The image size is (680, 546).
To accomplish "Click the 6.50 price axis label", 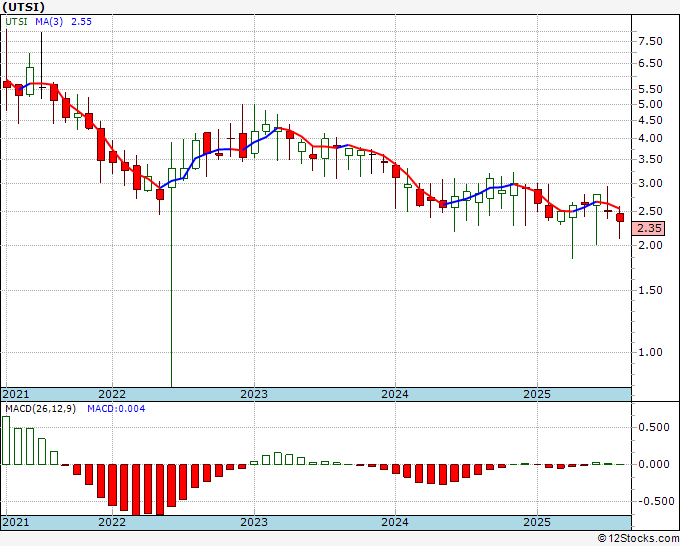I will point(650,63).
